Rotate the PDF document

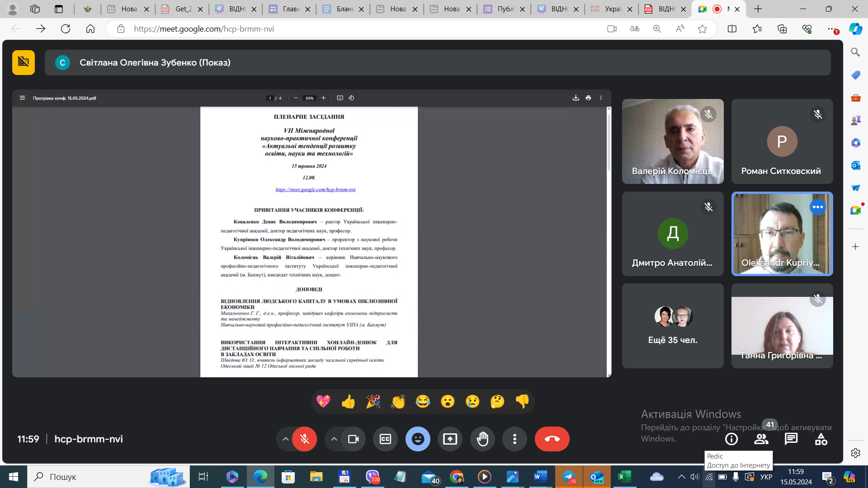coord(351,98)
